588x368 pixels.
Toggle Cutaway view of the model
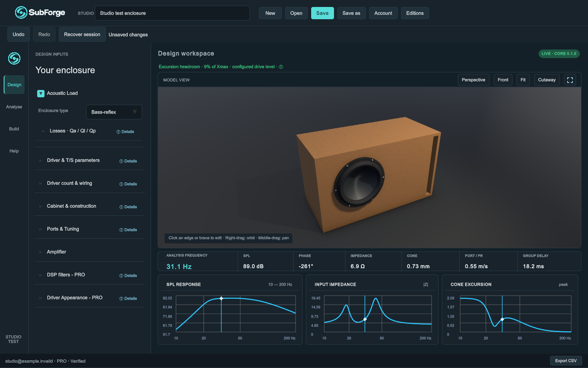pos(547,80)
